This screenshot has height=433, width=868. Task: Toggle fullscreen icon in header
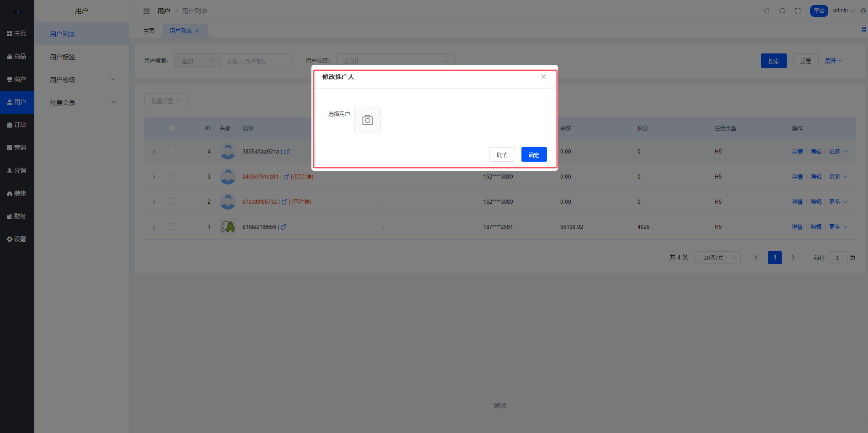click(x=798, y=11)
